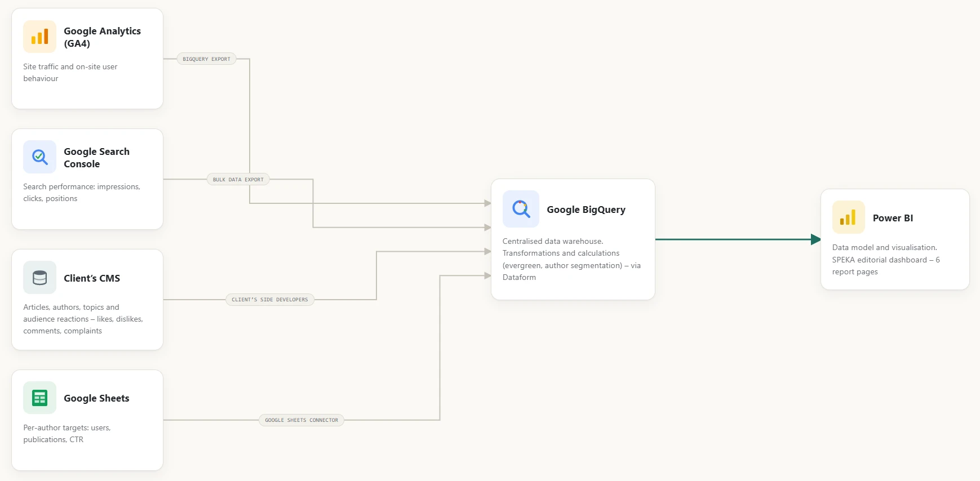
Task: Click the Client's CMS database icon
Action: pos(39,277)
